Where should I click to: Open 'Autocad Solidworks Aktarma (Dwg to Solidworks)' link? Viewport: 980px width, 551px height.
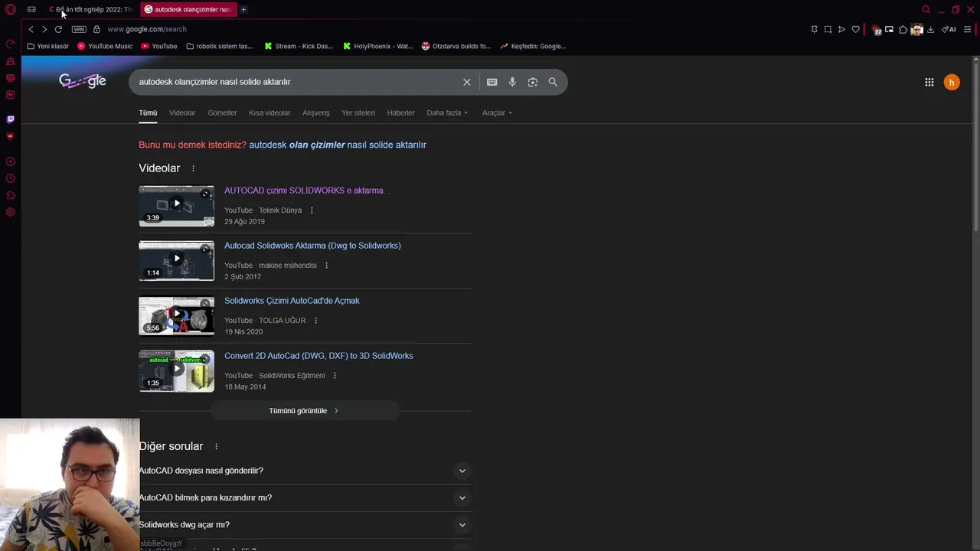pos(312,246)
